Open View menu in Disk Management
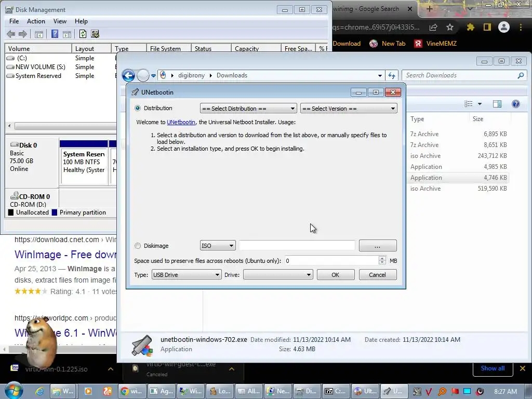The height and width of the screenshot is (399, 532). coord(60,21)
